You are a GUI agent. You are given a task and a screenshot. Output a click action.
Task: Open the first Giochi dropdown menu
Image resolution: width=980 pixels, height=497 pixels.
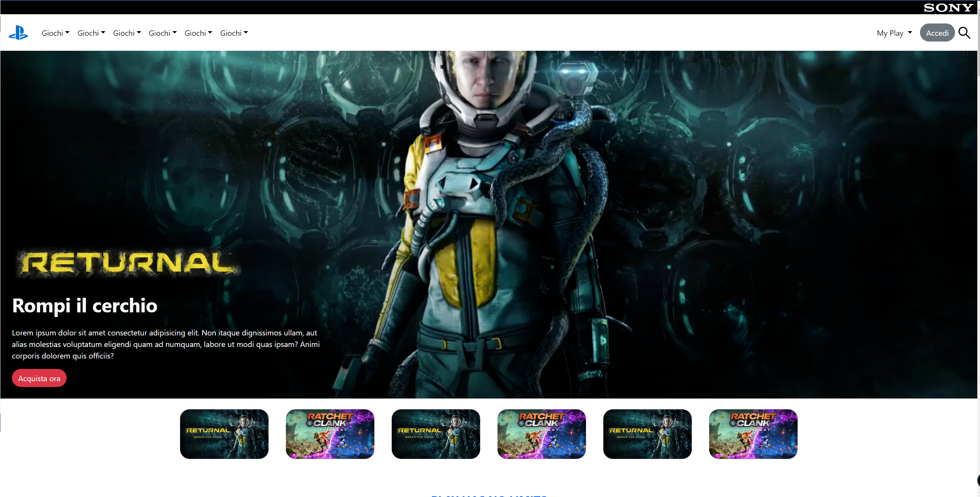coord(55,33)
